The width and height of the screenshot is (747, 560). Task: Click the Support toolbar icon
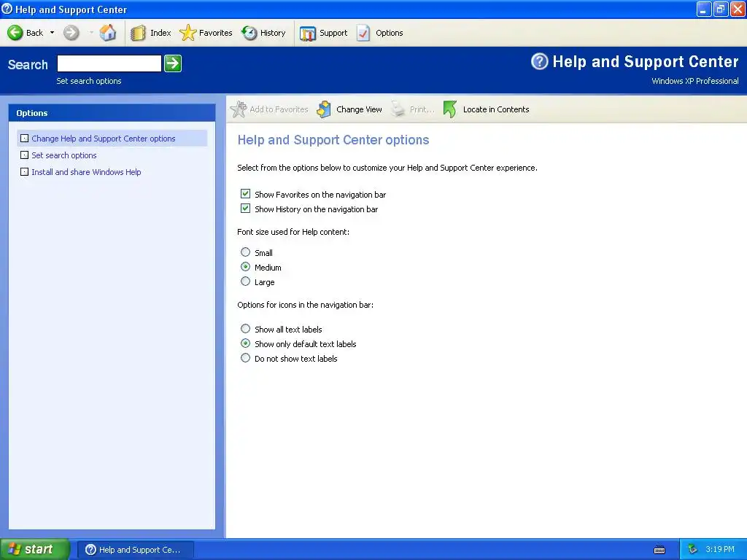(308, 33)
